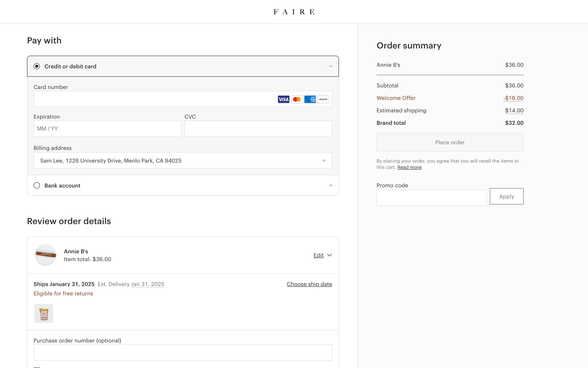Expand Annie B's order details chevron
This screenshot has height=368, width=588.
pos(330,255)
